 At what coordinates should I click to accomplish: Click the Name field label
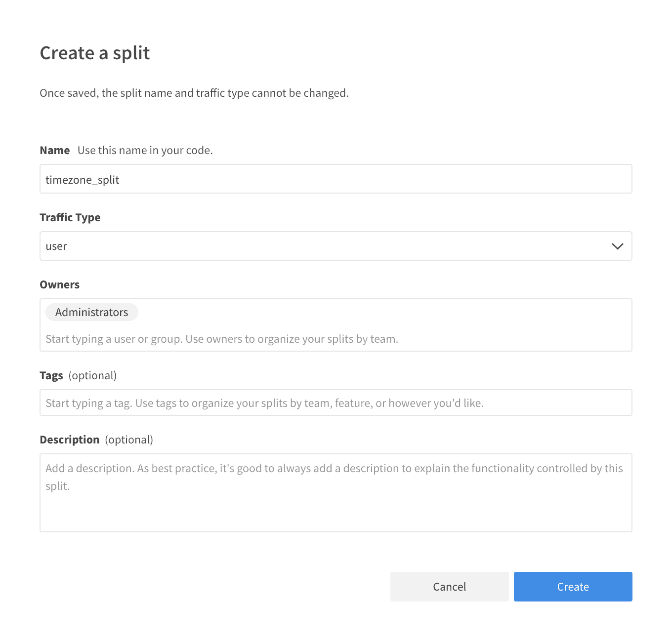point(55,150)
